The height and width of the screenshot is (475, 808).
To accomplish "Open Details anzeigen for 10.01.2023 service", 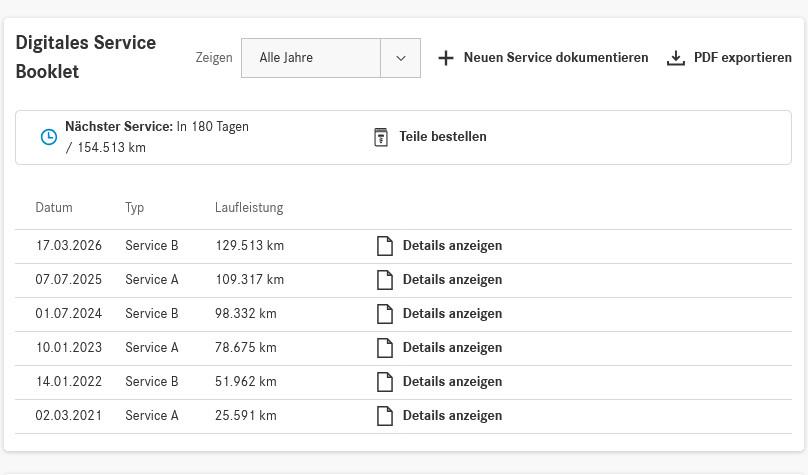I will click(452, 348).
